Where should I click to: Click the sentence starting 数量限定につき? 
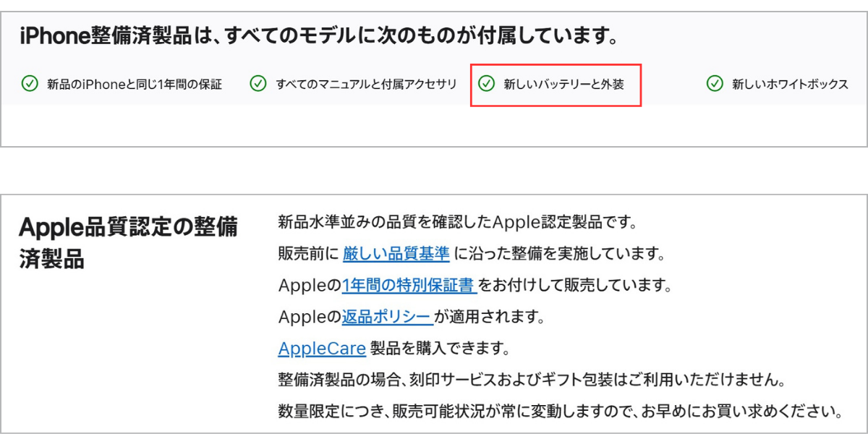coord(561,412)
